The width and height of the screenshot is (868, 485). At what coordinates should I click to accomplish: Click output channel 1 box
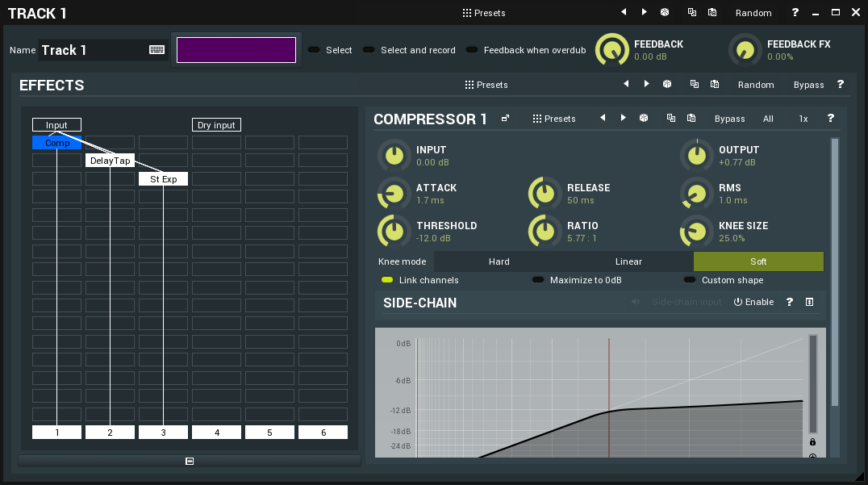(57, 433)
